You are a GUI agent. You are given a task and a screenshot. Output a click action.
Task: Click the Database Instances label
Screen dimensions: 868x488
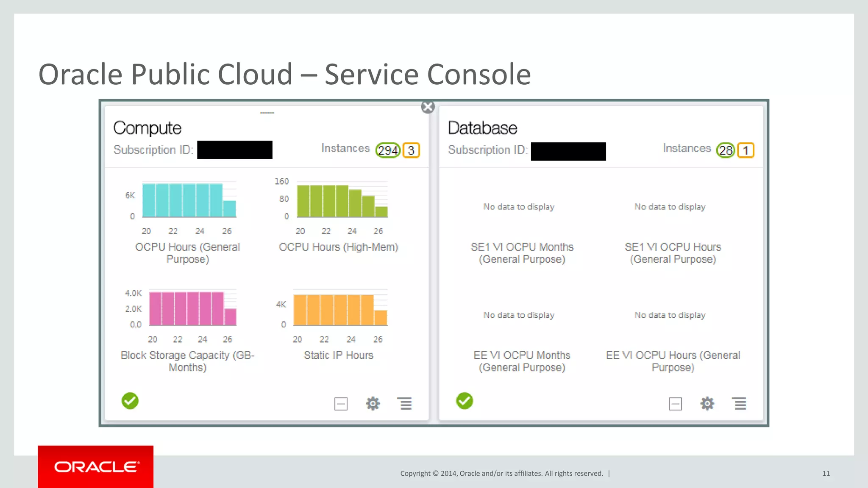point(687,148)
